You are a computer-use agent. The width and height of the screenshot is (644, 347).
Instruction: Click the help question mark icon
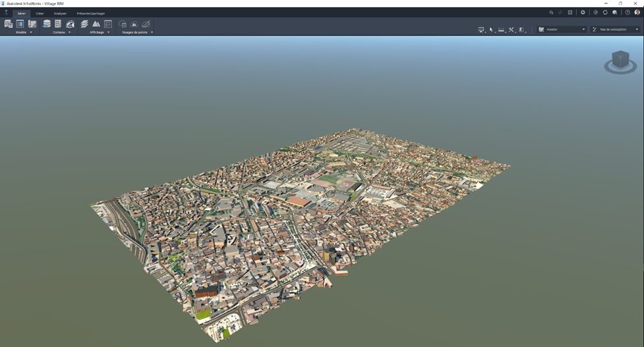[628, 13]
